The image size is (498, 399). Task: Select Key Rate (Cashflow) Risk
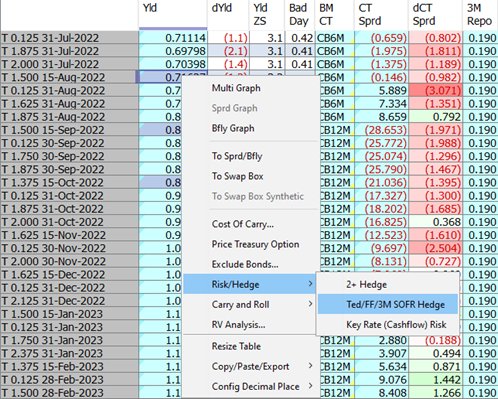tap(388, 324)
